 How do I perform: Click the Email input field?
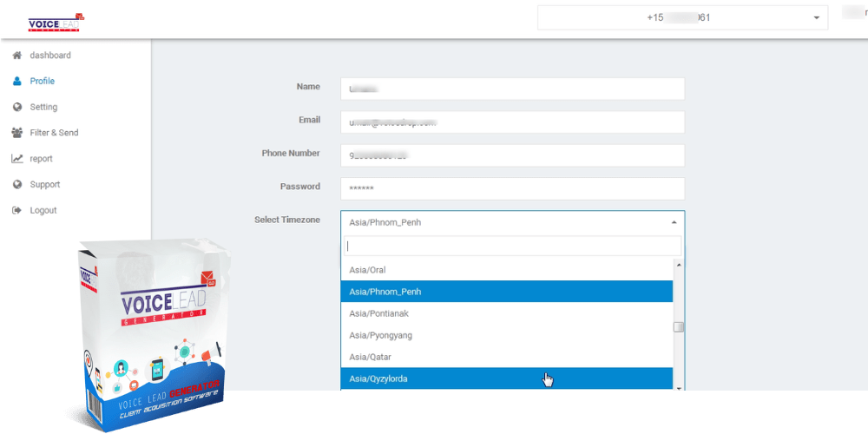click(513, 122)
